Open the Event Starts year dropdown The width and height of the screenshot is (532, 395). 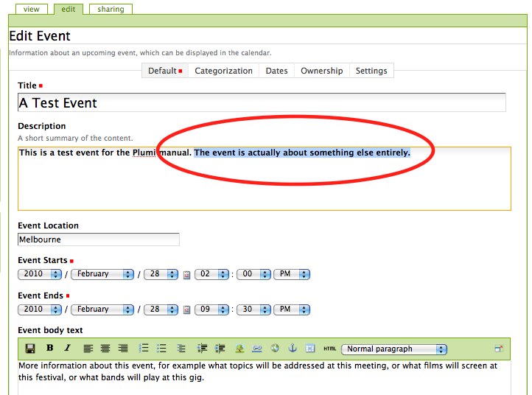pyautogui.click(x=41, y=274)
